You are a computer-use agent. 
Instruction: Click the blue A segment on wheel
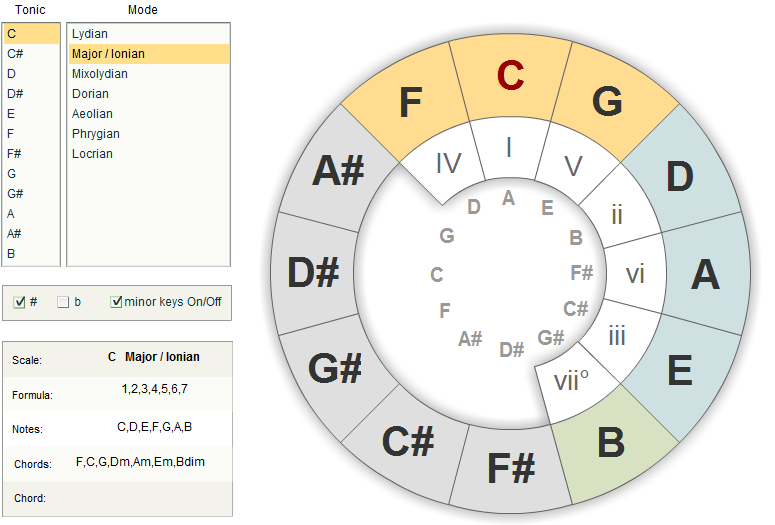coord(706,274)
